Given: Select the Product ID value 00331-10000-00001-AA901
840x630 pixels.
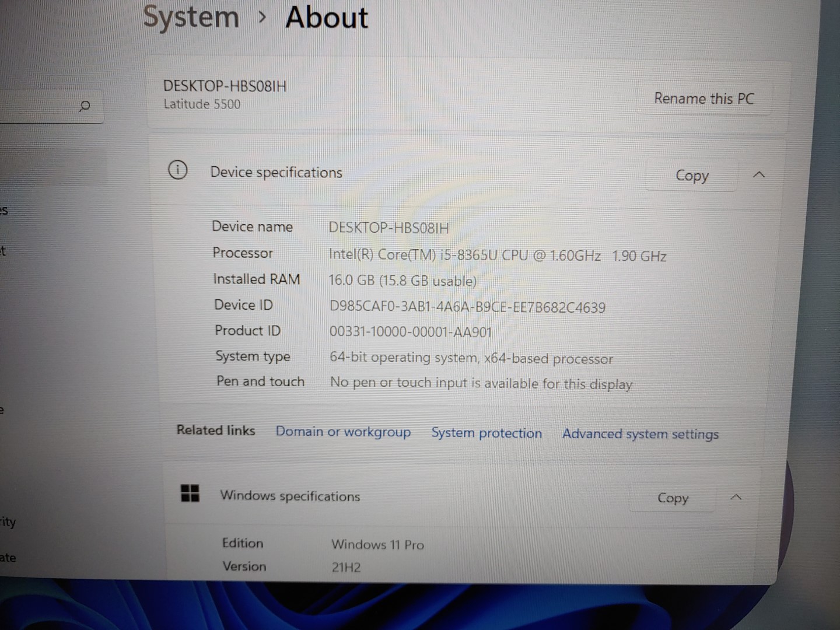Looking at the screenshot, I should 411,332.
